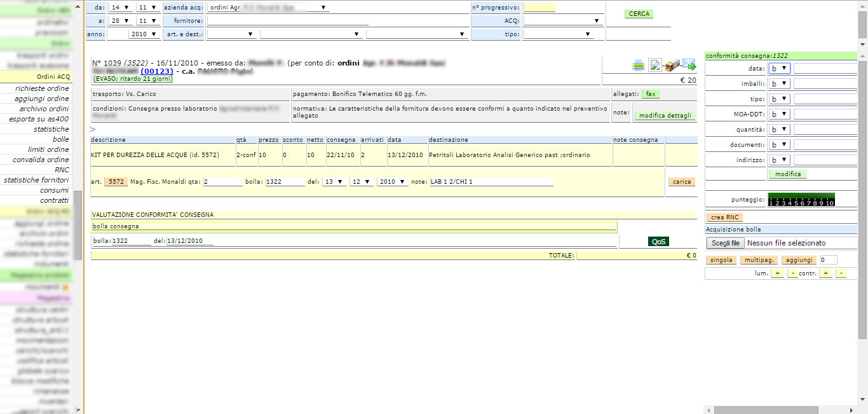Screen dimensions: 868x414
Task: Decrease contrast with the contr. minus button
Action: click(x=841, y=273)
